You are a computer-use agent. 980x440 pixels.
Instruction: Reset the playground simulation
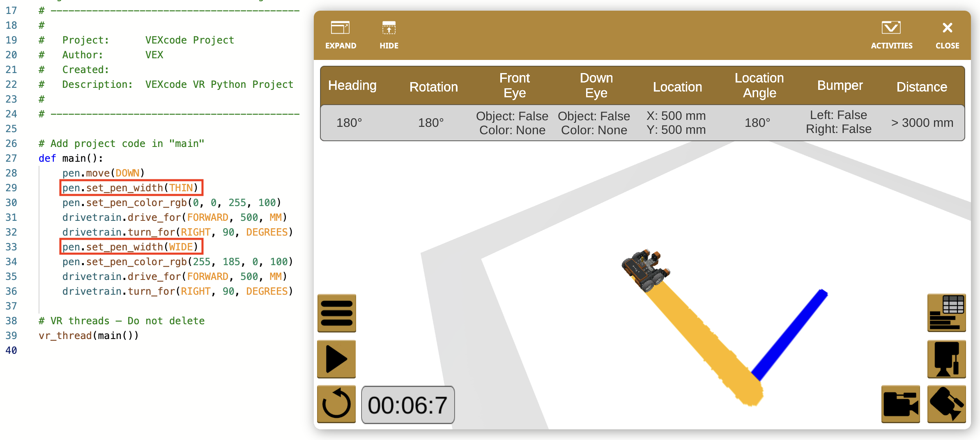click(x=336, y=404)
